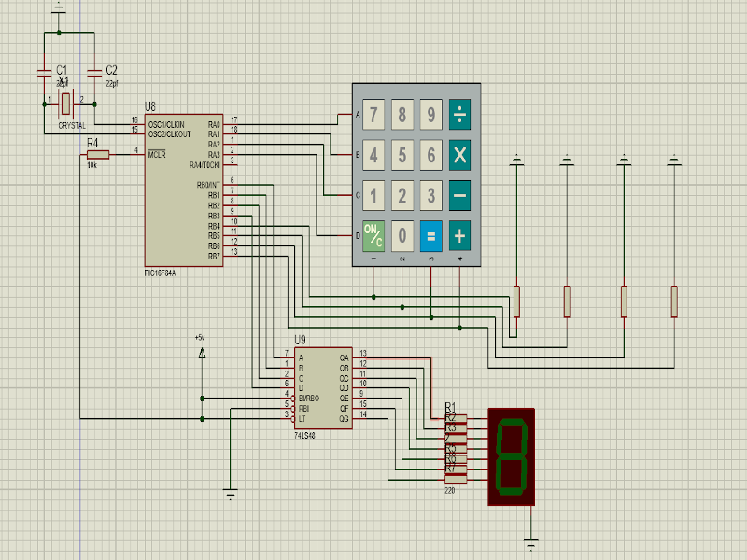Screen dimensions: 747x560
Task: Click the green ON/C keypad key
Action: pyautogui.click(x=373, y=236)
